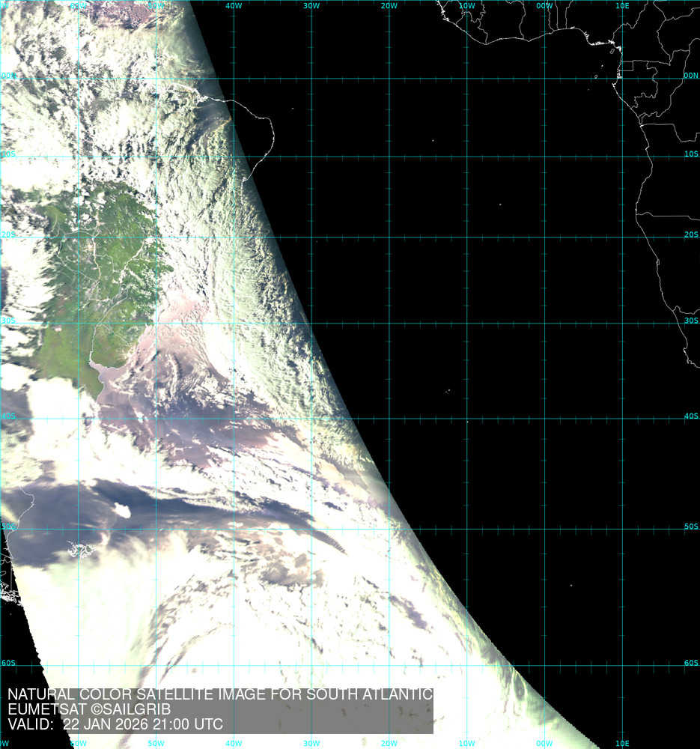Click the "EUMETSAT ©SAILGRIB" copyright text

(89, 709)
